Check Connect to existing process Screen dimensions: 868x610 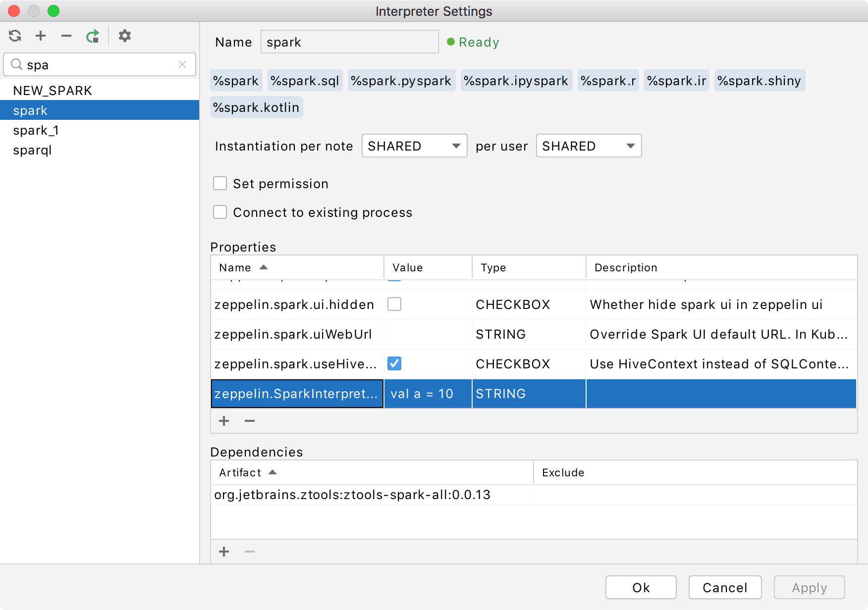click(x=219, y=212)
